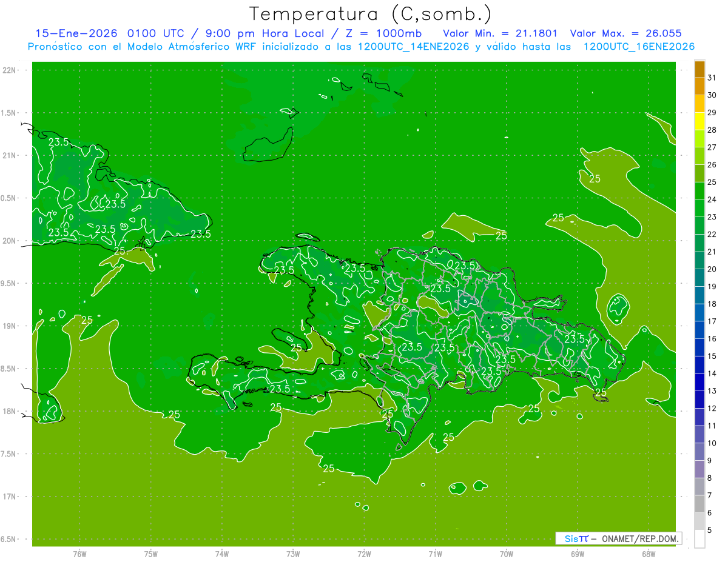Click the "SisTT - ONAMET/REP.DOM." credit label
This screenshot has height=562, width=728.
(619, 538)
